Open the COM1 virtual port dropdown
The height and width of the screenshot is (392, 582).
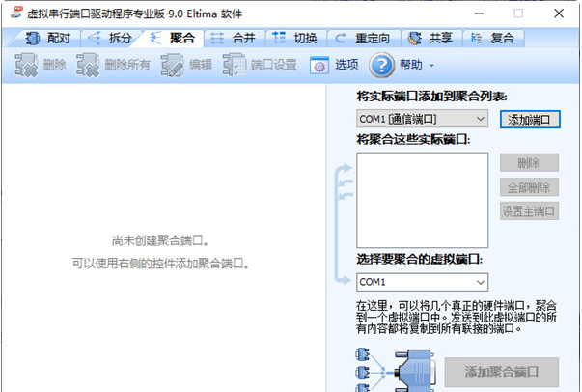(422, 282)
